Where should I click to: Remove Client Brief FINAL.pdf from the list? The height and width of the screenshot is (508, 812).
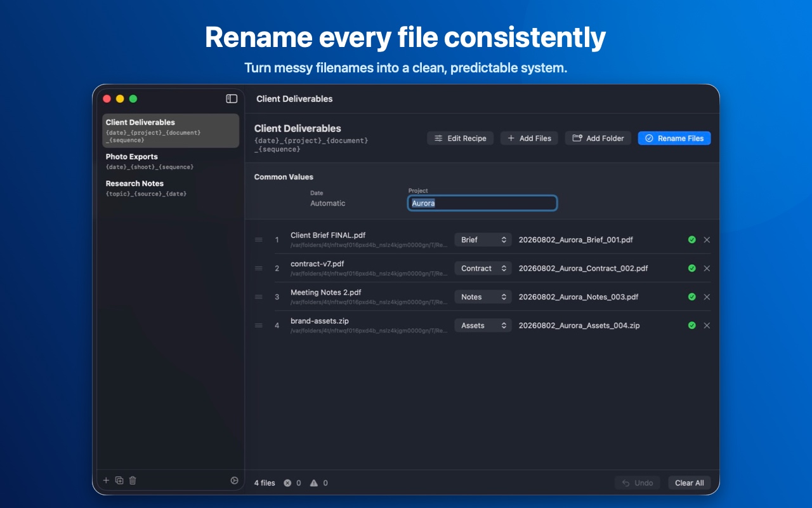click(707, 239)
